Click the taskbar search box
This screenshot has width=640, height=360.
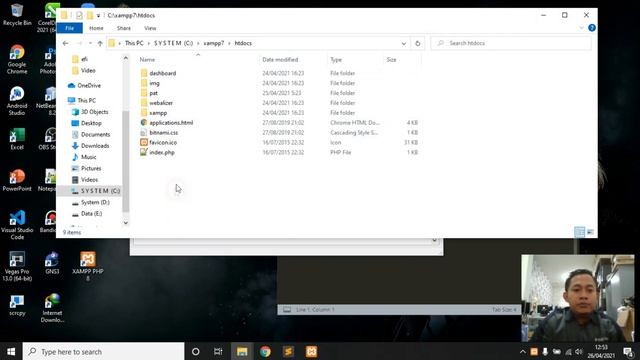click(104, 351)
